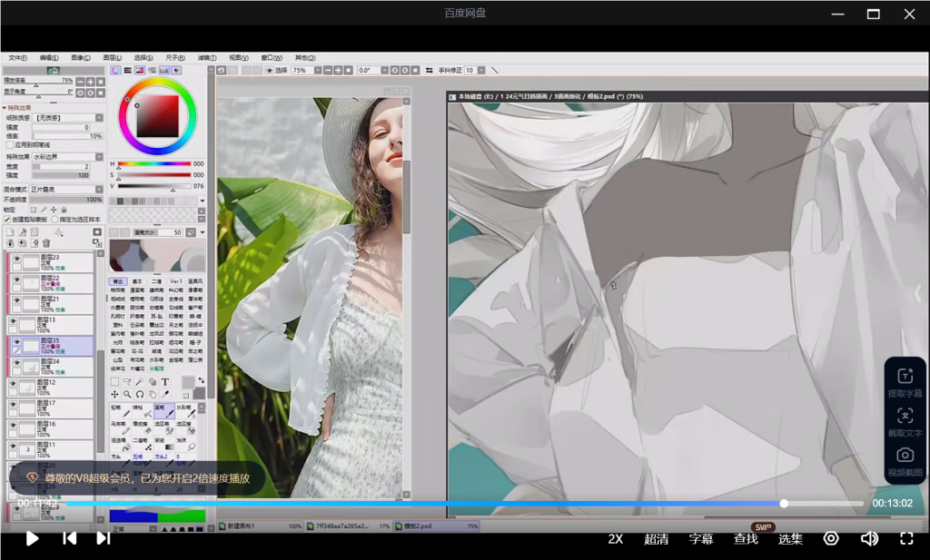The width and height of the screenshot is (930, 560).
Task: Open the 字幕 subtitles option
Action: 700,538
